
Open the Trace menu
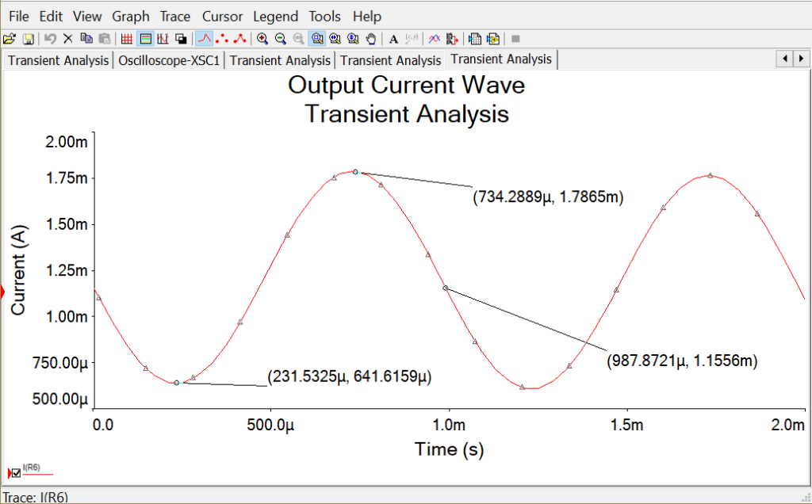pos(174,16)
